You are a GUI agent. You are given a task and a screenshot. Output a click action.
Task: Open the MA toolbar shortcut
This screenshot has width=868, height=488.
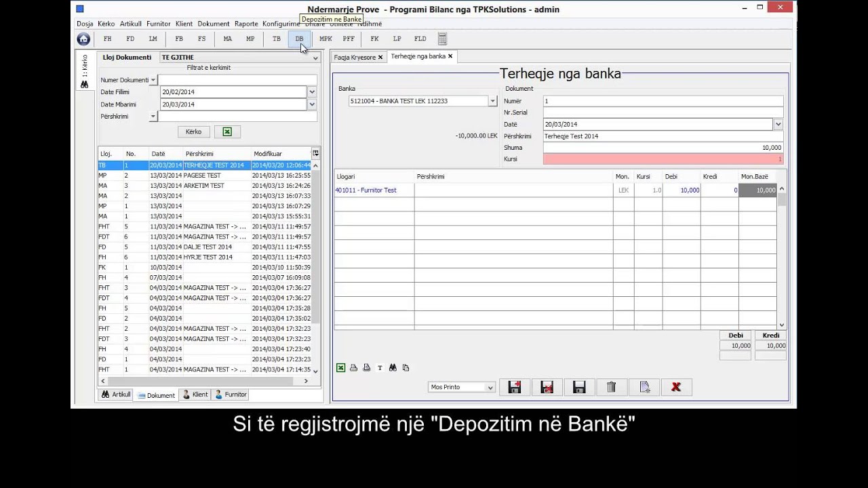[228, 39]
